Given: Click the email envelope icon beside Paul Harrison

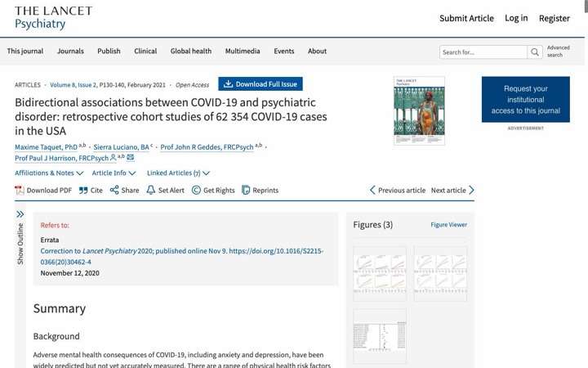Looking at the screenshot, I should [x=130, y=158].
